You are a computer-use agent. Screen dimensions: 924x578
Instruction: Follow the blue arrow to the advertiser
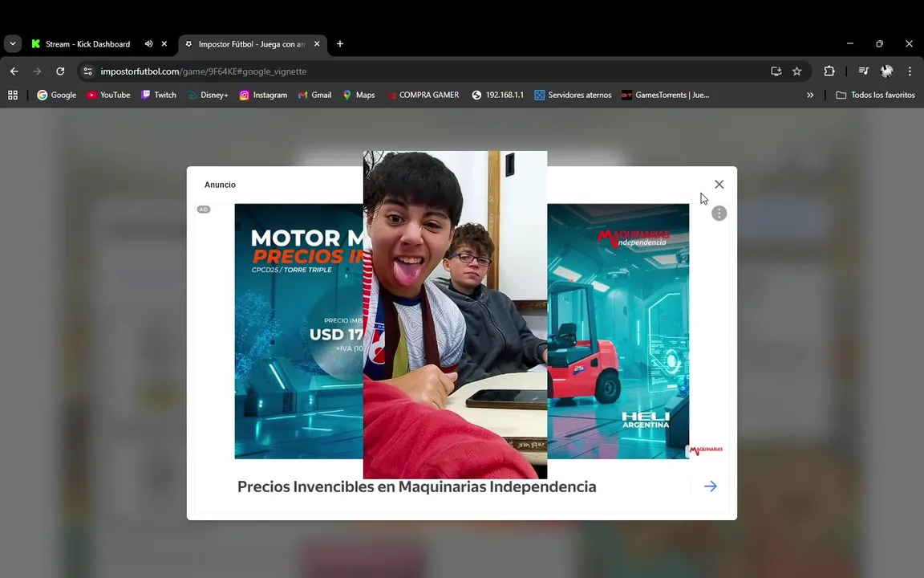710,486
